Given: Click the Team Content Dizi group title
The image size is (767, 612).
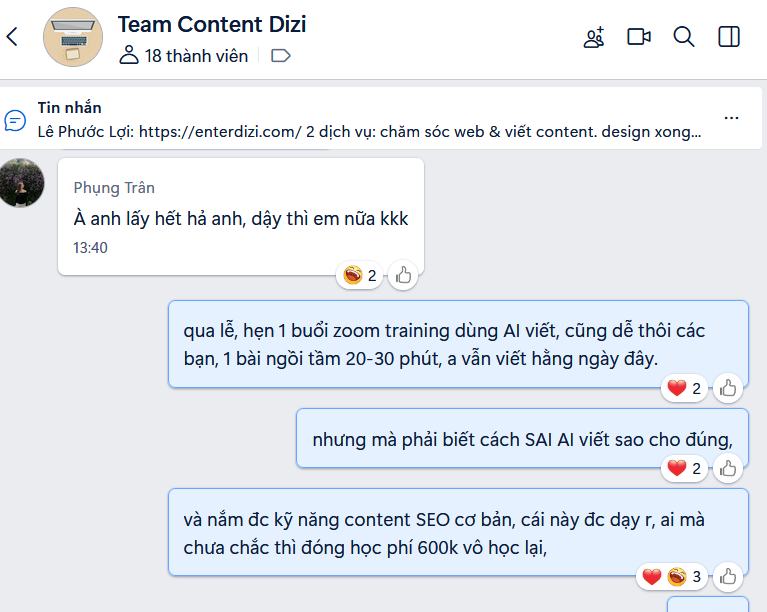Looking at the screenshot, I should 212,24.
